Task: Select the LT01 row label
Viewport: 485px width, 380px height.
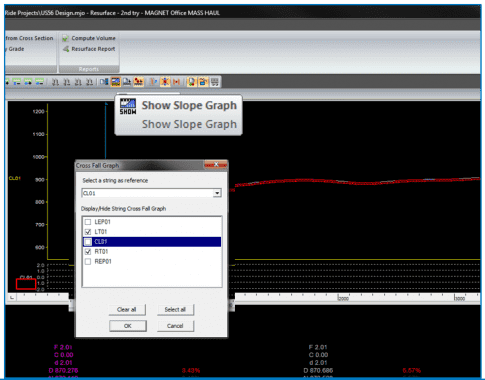Action: click(x=100, y=232)
